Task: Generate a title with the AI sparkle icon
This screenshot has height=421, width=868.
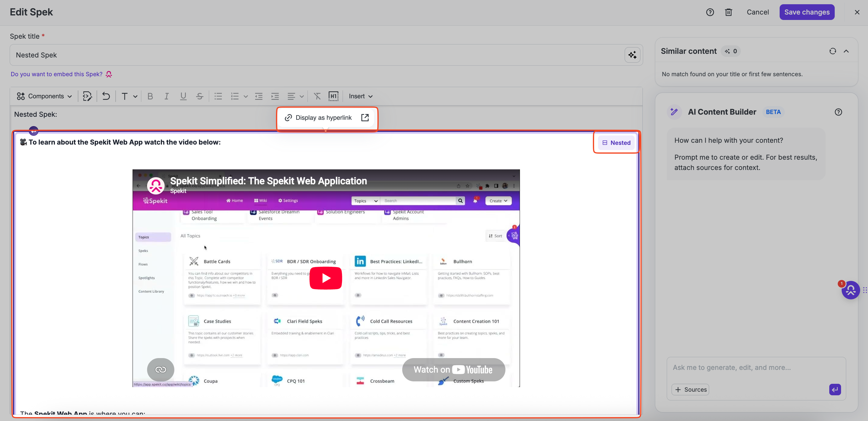Action: click(x=632, y=55)
